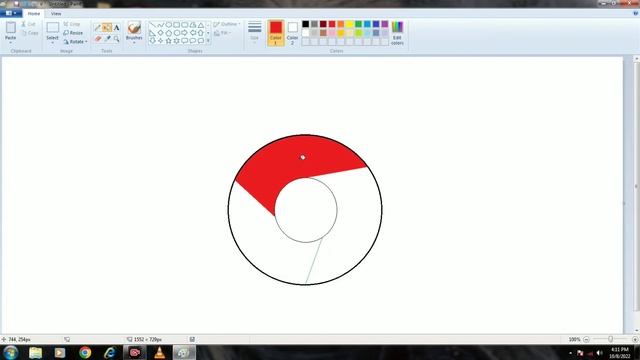Viewport: 640px width, 360px height.
Task: Select the Right triangle shape
Action: [152, 33]
